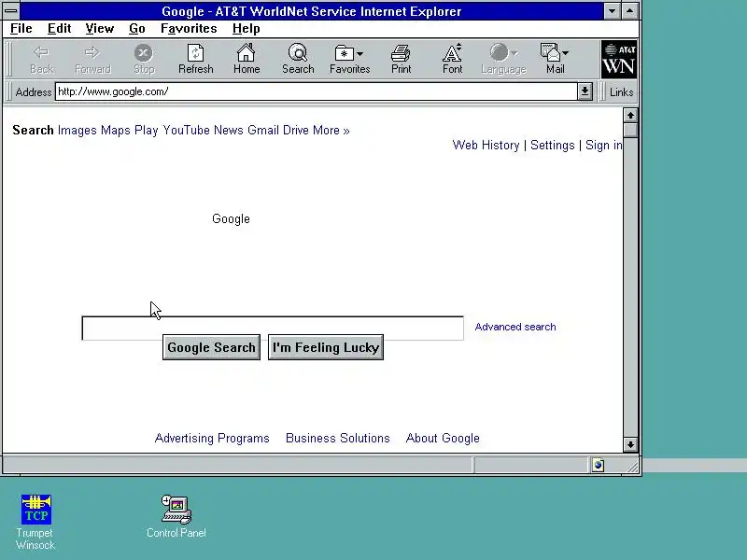This screenshot has width=747, height=560.
Task: Expand the Mail toolbar dropdown arrow
Action: [565, 53]
